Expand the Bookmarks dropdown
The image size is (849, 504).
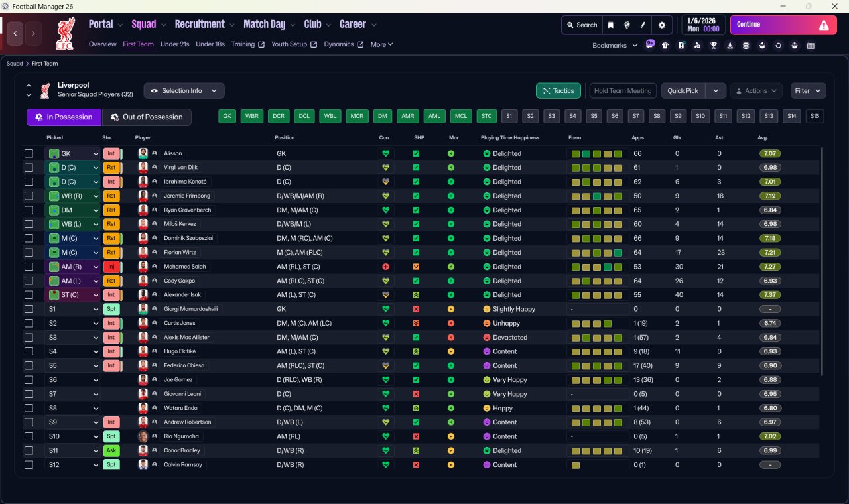click(615, 46)
